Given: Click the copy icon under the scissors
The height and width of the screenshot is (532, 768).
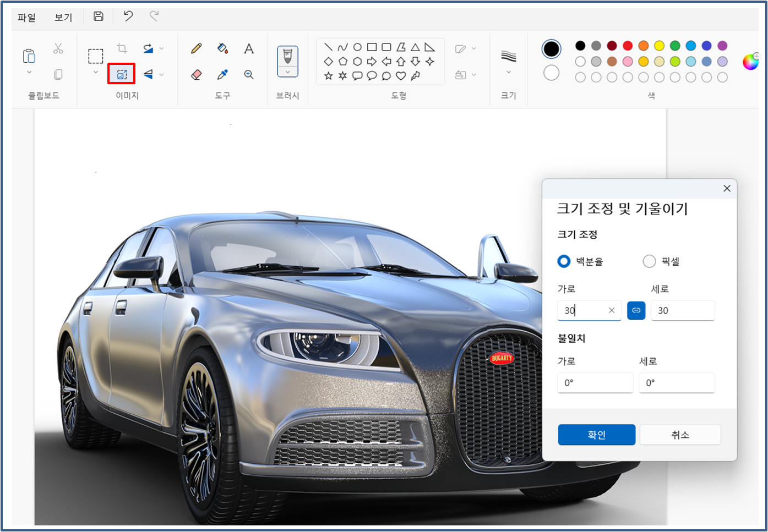Looking at the screenshot, I should click(x=58, y=74).
